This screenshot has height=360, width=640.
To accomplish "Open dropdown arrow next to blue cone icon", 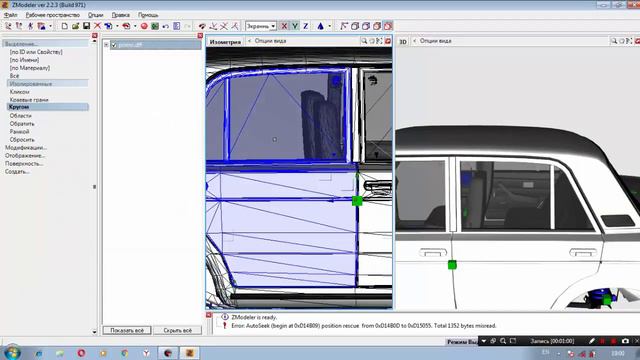I will tap(329, 26).
